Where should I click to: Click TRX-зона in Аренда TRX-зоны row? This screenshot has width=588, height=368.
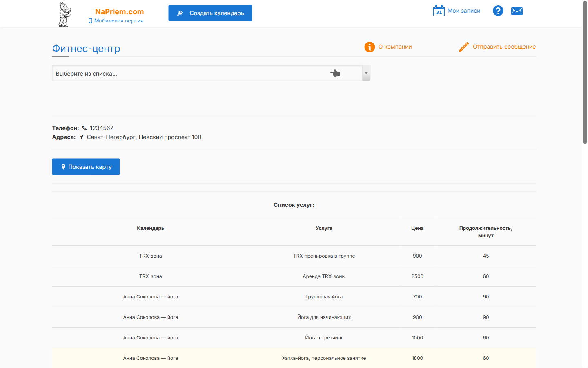tap(151, 276)
